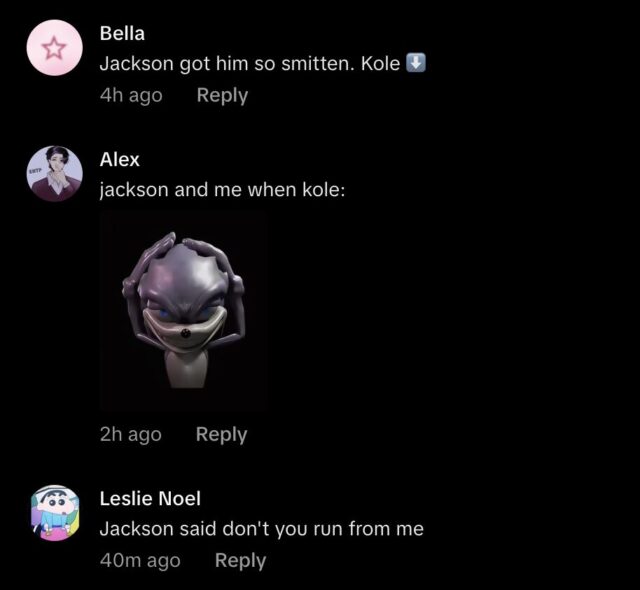Click the ESTP badge beside Alex's avatar

pyautogui.click(x=33, y=170)
